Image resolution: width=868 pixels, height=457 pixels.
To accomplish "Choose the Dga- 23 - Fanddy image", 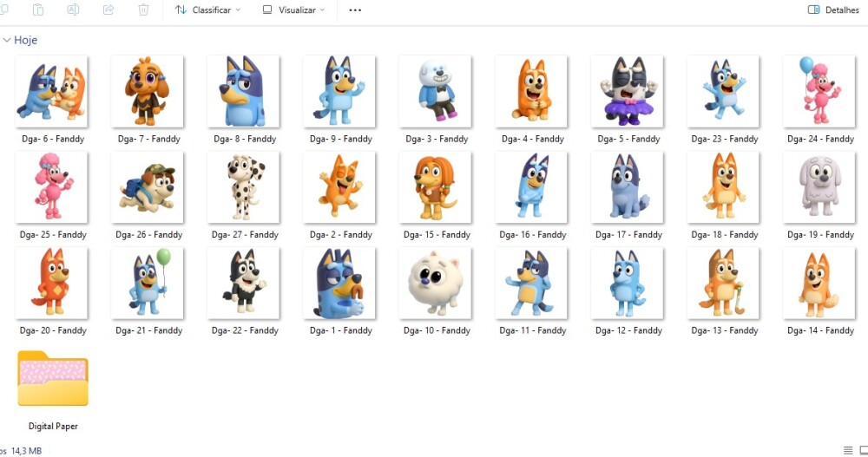I will (723, 91).
